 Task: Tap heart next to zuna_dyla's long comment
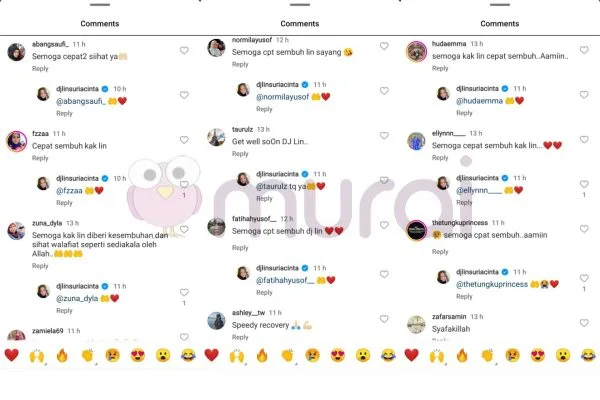click(184, 229)
